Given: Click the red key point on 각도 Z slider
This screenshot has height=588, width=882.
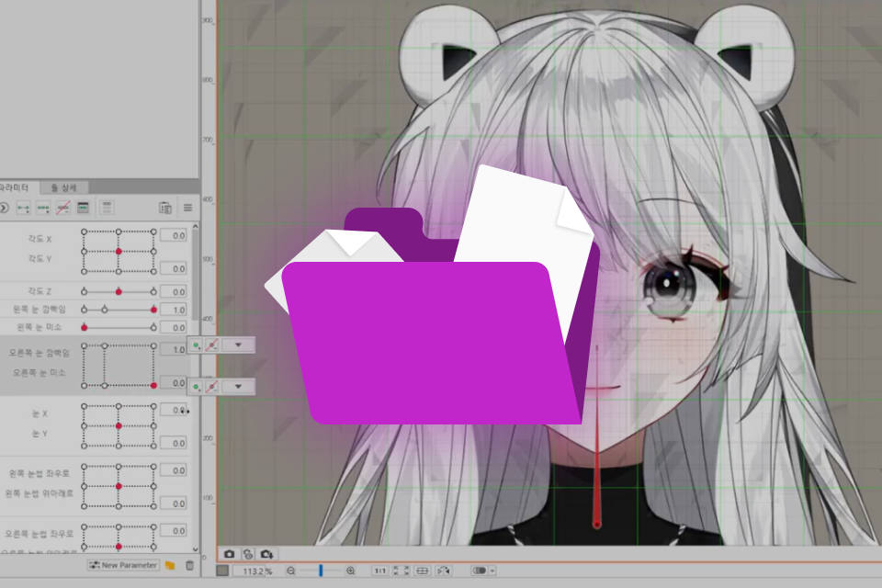Looking at the screenshot, I should (119, 291).
